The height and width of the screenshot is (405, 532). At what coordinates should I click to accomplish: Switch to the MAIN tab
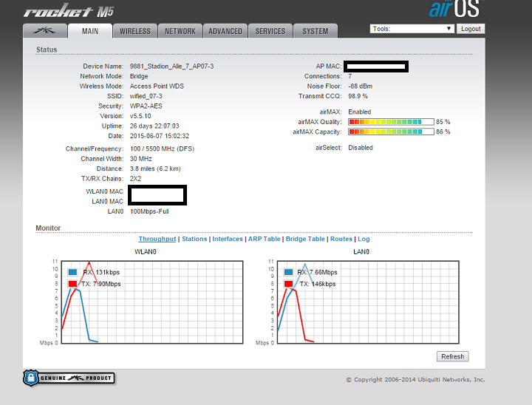(x=90, y=31)
